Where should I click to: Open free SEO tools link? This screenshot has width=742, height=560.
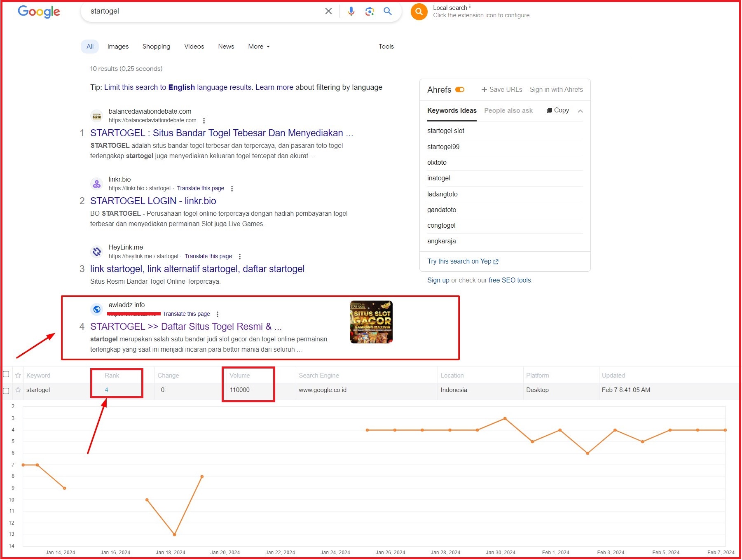[x=510, y=280]
